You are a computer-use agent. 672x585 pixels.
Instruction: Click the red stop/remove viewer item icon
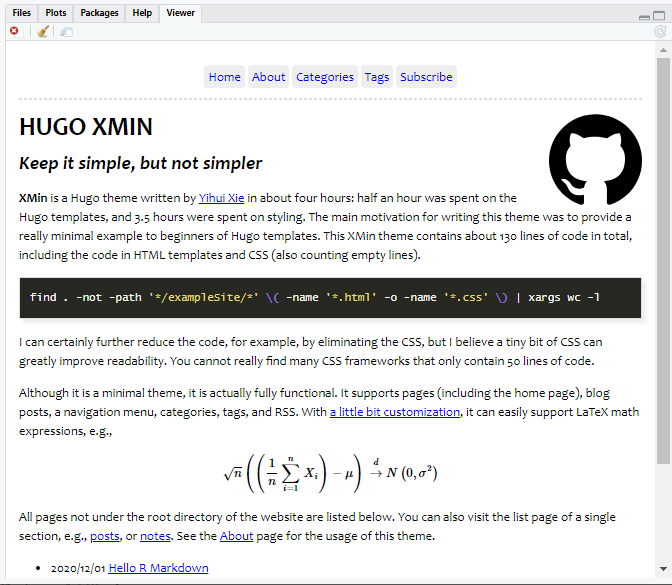point(14,31)
